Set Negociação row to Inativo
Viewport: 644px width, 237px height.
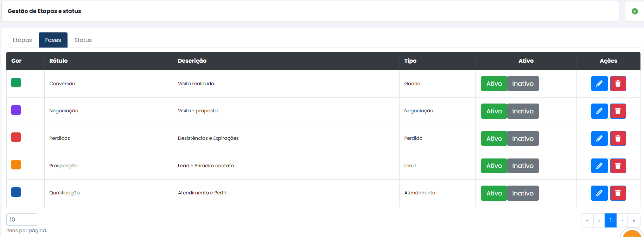pos(523,111)
